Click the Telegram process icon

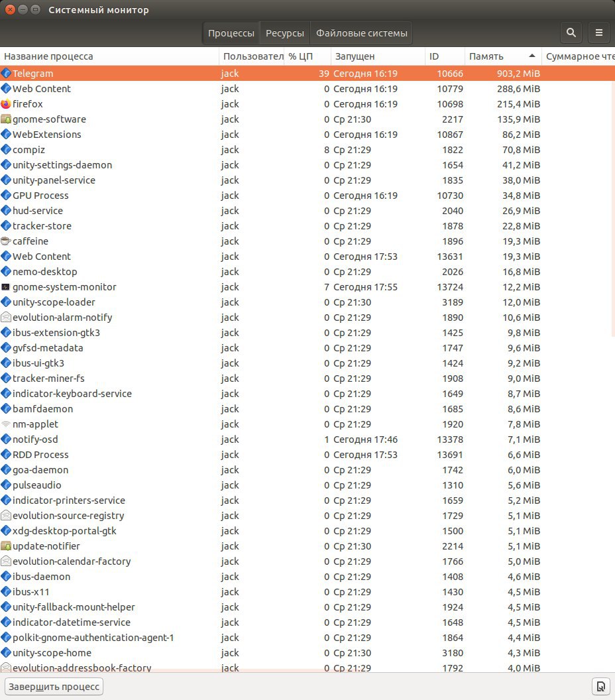6,73
